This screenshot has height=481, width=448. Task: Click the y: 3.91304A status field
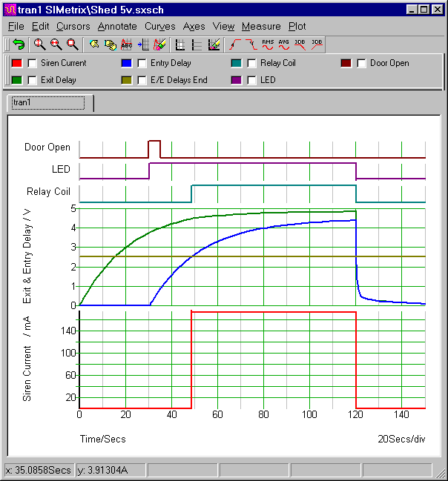[x=111, y=471]
